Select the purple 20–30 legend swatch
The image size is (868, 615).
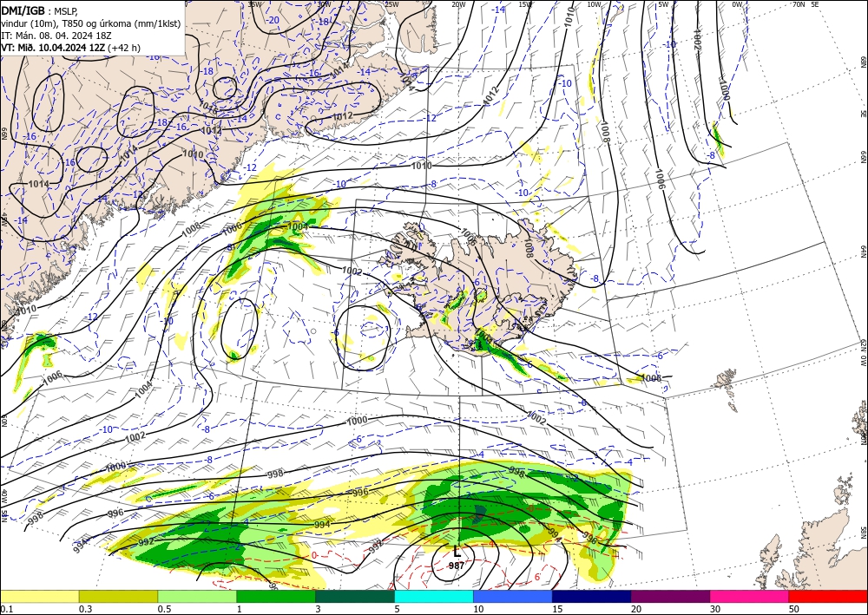[670, 596]
